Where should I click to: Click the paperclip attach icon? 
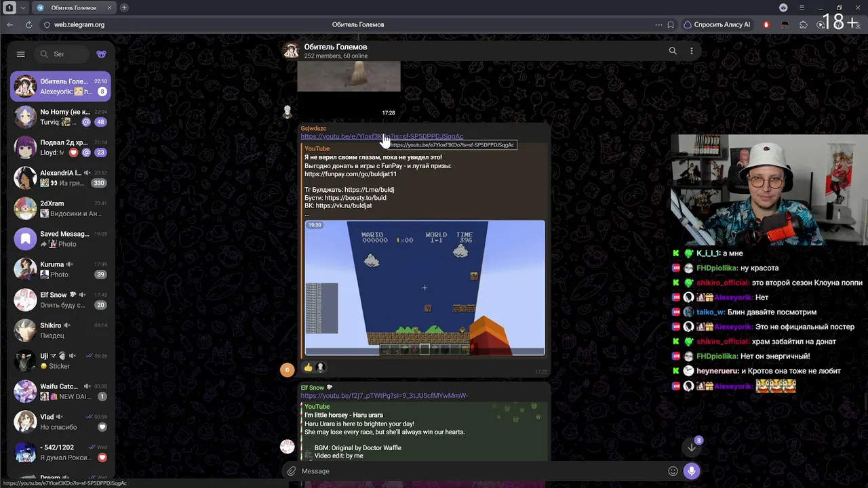click(292, 471)
